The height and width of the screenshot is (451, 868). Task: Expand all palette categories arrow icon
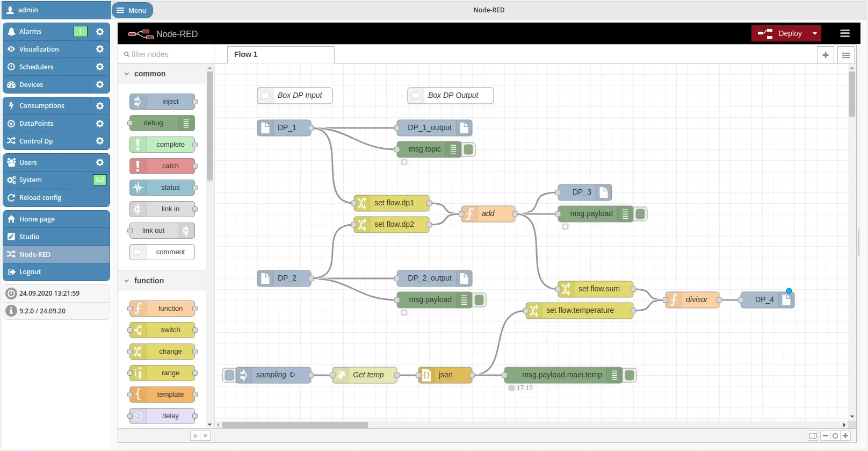click(x=205, y=436)
